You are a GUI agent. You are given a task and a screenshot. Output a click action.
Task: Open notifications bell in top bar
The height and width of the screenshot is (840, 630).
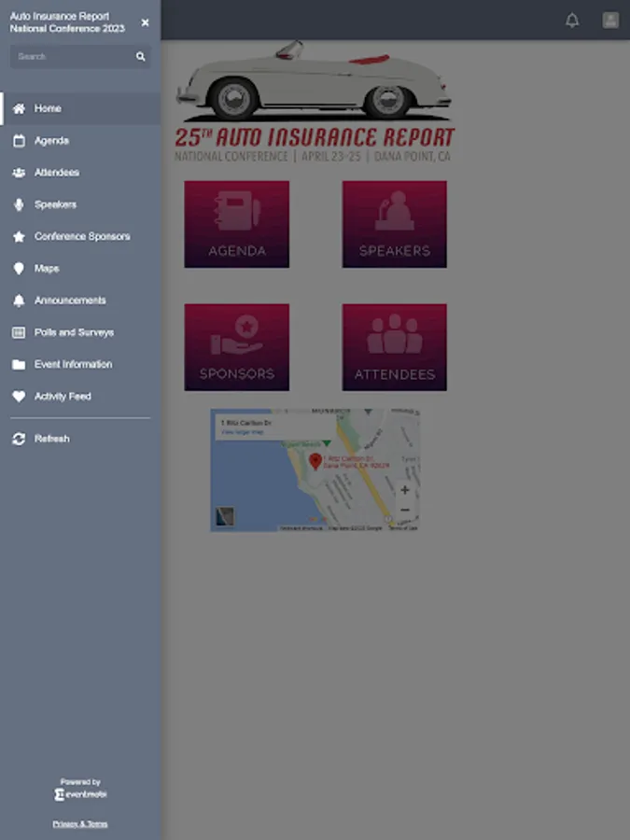coord(572,21)
